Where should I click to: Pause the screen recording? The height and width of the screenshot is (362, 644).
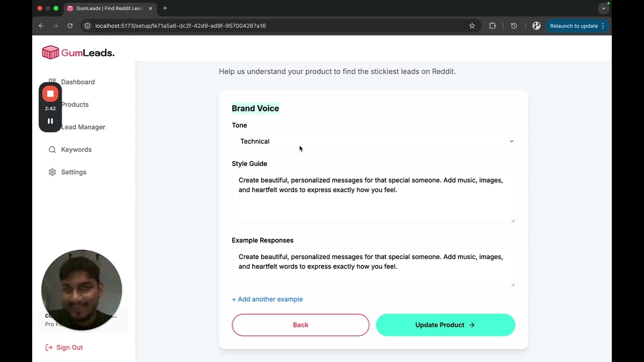coord(50,121)
